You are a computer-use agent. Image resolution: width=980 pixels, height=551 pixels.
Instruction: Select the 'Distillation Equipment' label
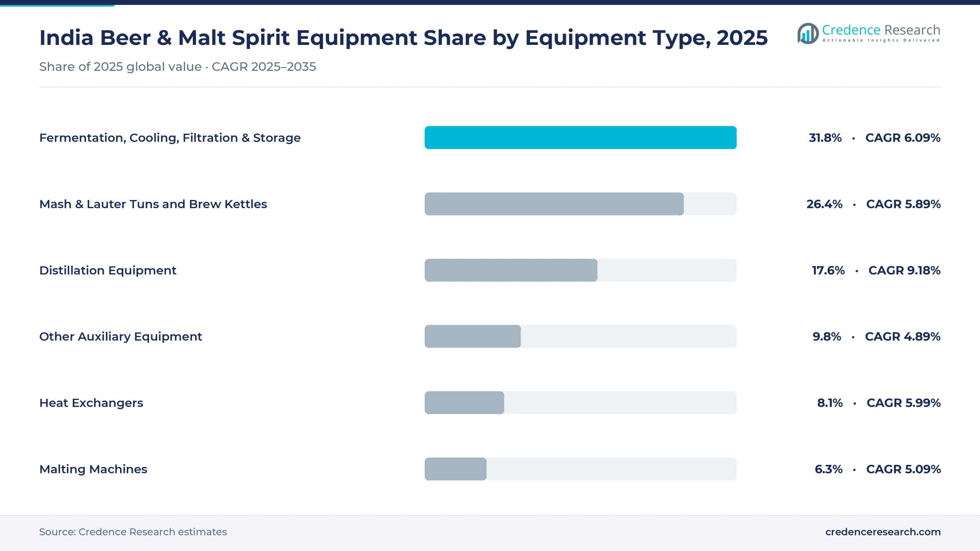pyautogui.click(x=108, y=271)
